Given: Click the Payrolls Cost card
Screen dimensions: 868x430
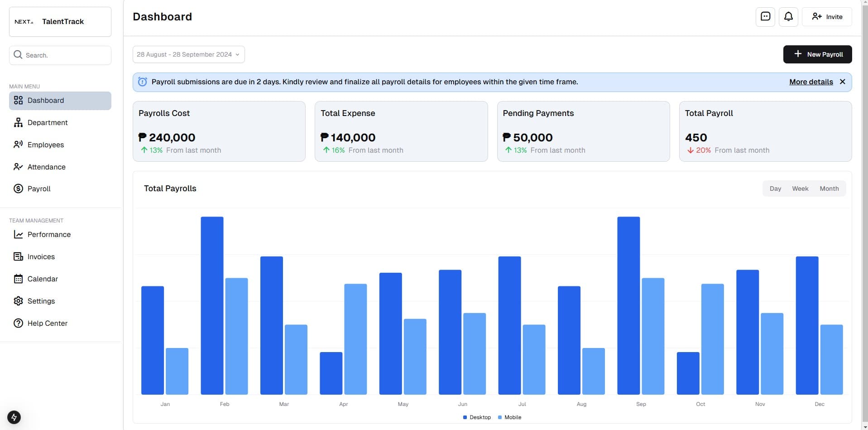Looking at the screenshot, I should [x=219, y=131].
